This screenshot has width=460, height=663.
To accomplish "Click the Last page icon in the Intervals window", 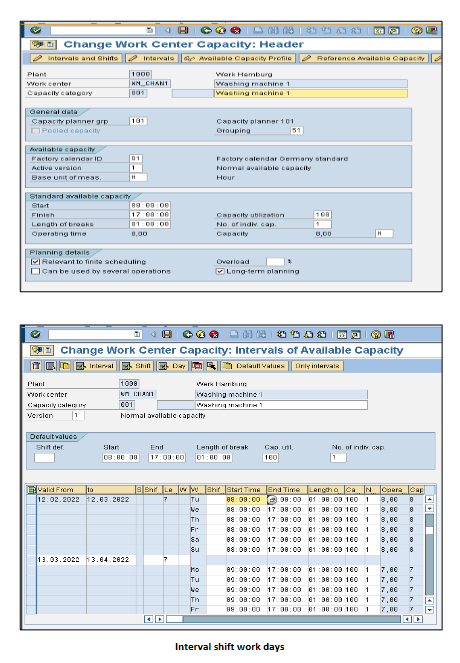I will [322, 334].
